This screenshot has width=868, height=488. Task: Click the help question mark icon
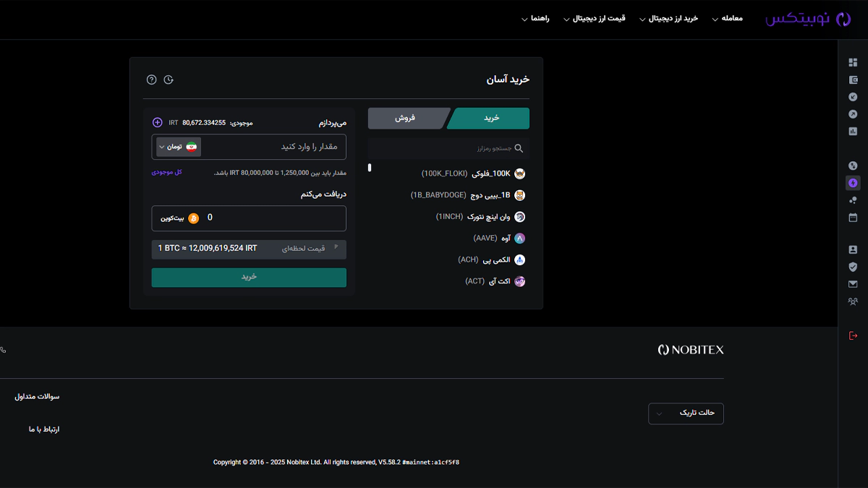151,80
